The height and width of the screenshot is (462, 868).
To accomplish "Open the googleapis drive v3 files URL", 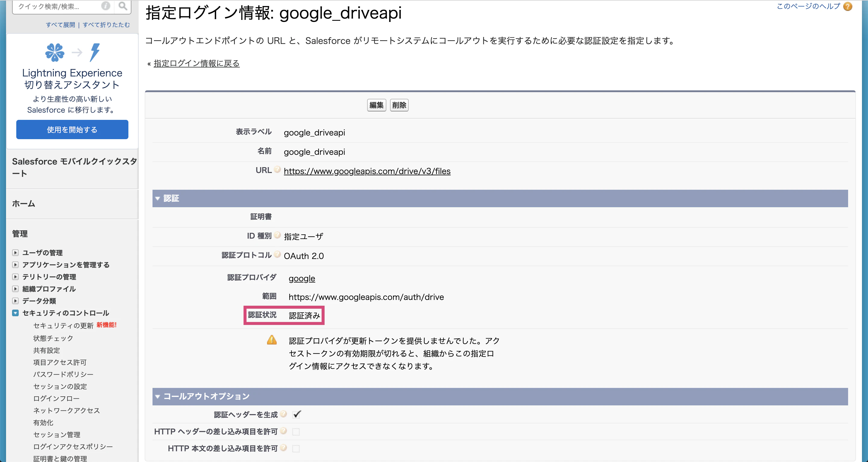I will coord(367,171).
